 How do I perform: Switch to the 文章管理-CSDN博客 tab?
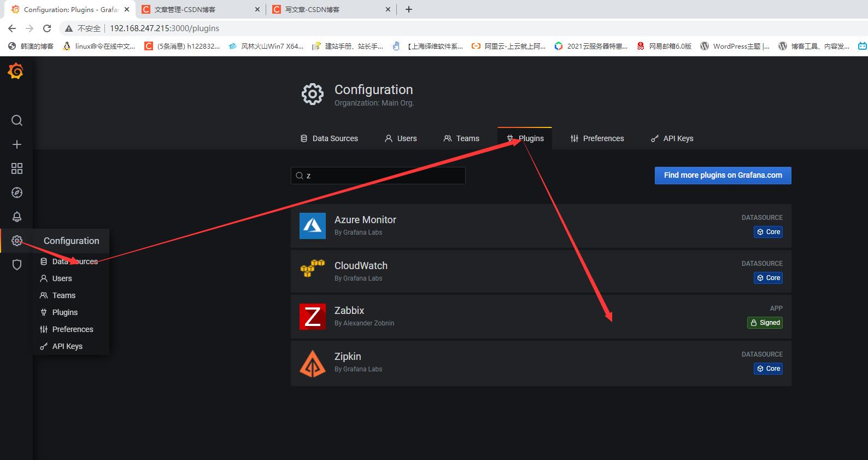(201, 9)
